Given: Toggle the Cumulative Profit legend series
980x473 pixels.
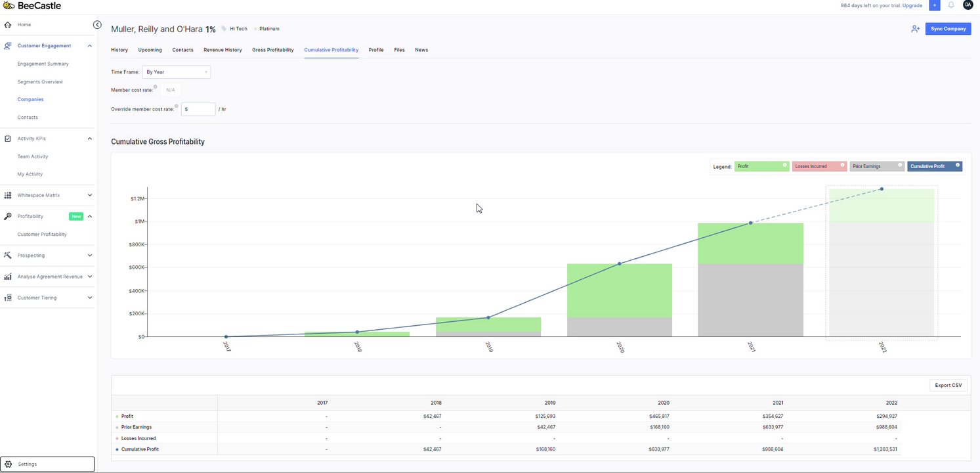Looking at the screenshot, I should point(934,167).
